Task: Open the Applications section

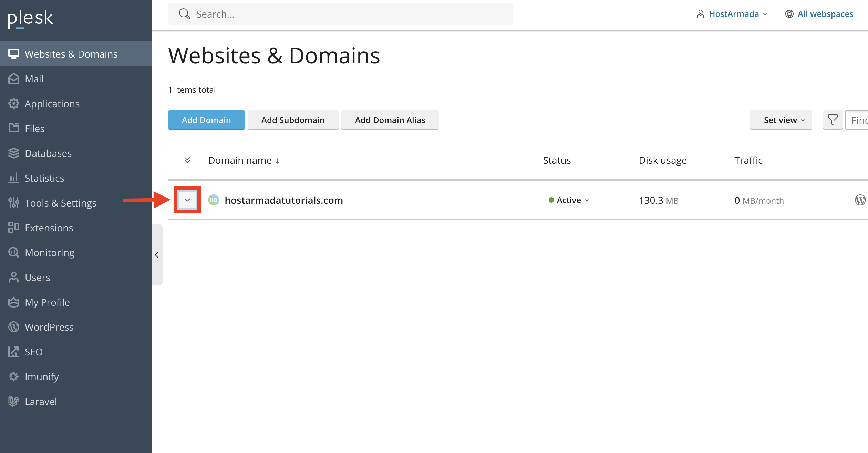Action: click(x=52, y=103)
